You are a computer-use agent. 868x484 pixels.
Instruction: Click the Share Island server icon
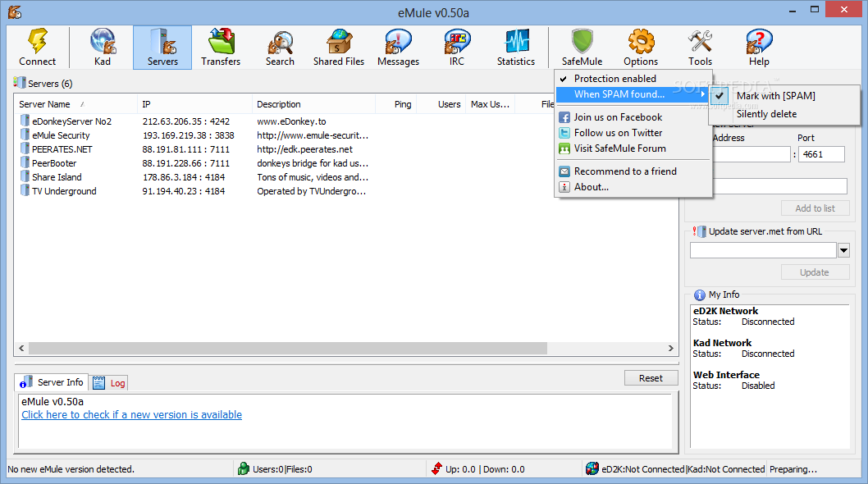25,176
